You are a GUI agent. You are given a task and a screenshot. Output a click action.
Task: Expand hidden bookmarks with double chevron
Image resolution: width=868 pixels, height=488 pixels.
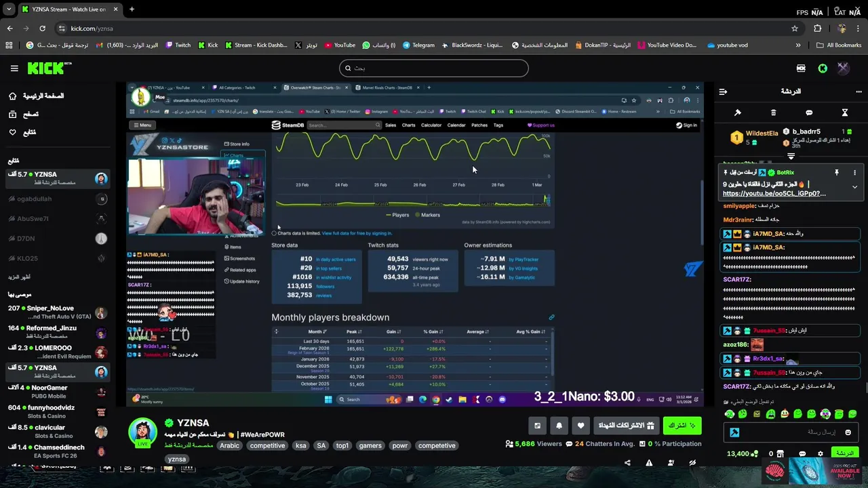click(x=797, y=45)
